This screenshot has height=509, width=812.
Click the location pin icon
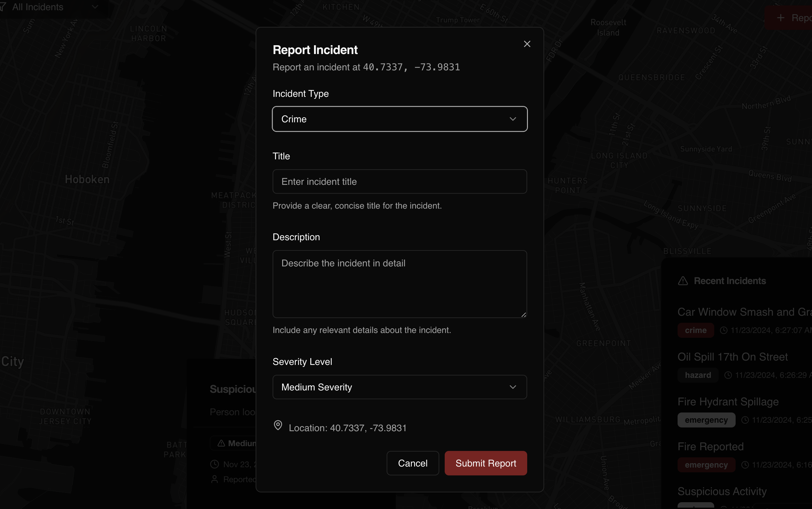coord(278,425)
